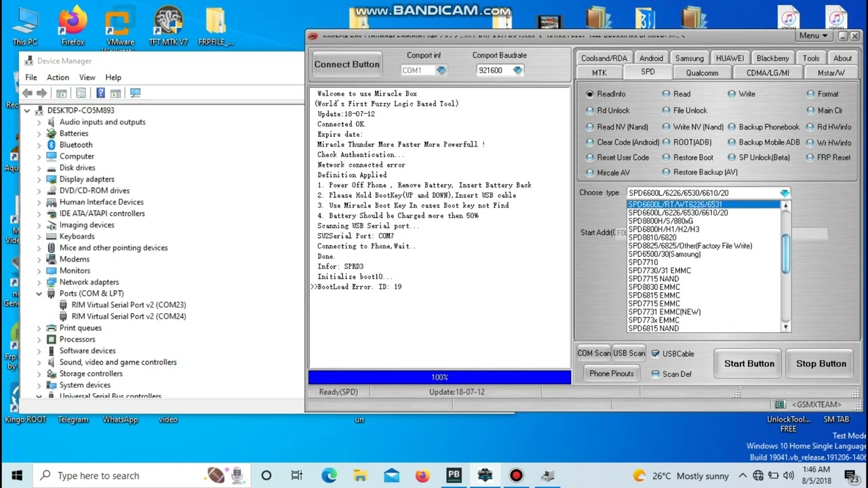
Task: Open View menu in Device Manager
Action: tap(87, 77)
